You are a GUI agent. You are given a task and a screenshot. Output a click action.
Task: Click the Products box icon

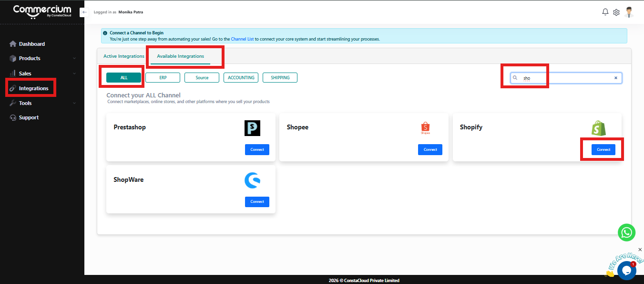coord(13,58)
